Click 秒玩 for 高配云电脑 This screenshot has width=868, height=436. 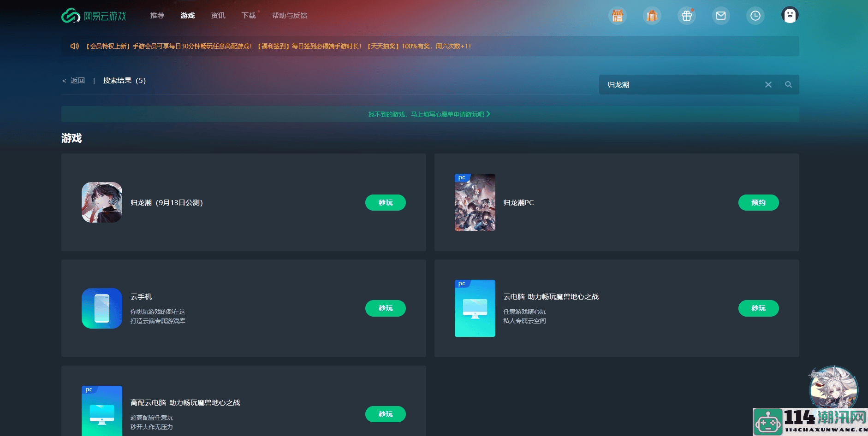point(386,414)
